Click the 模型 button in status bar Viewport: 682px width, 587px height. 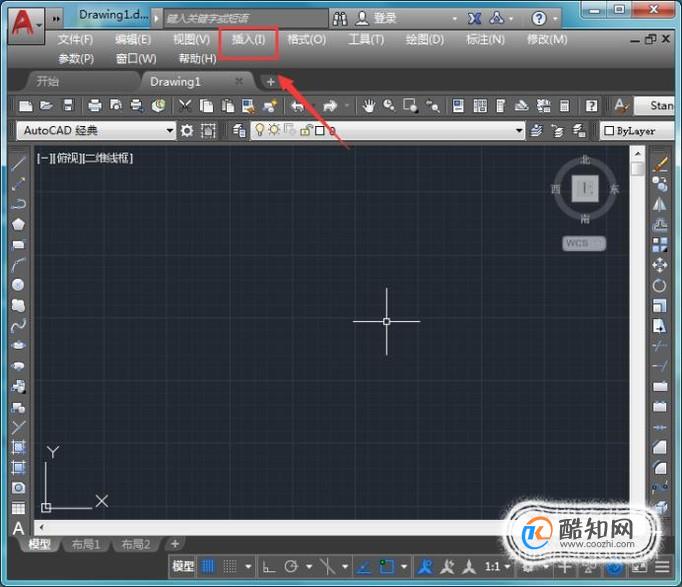pyautogui.click(x=183, y=567)
